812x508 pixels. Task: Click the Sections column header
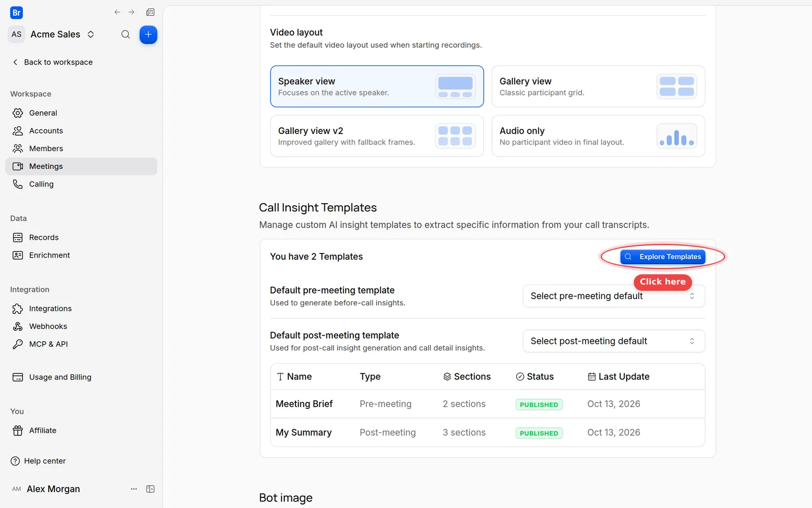(467, 376)
